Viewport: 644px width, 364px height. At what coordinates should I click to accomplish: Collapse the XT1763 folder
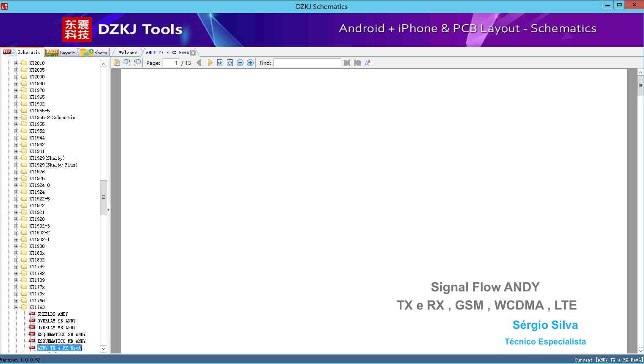pos(17,307)
